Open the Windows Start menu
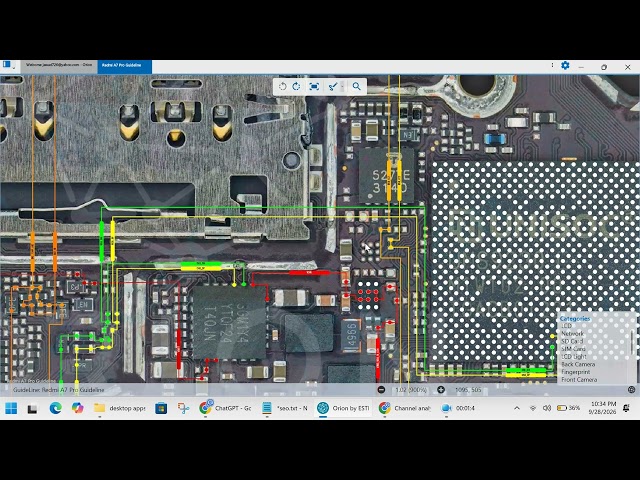Viewport: 640px width, 480px height. pos(11,408)
